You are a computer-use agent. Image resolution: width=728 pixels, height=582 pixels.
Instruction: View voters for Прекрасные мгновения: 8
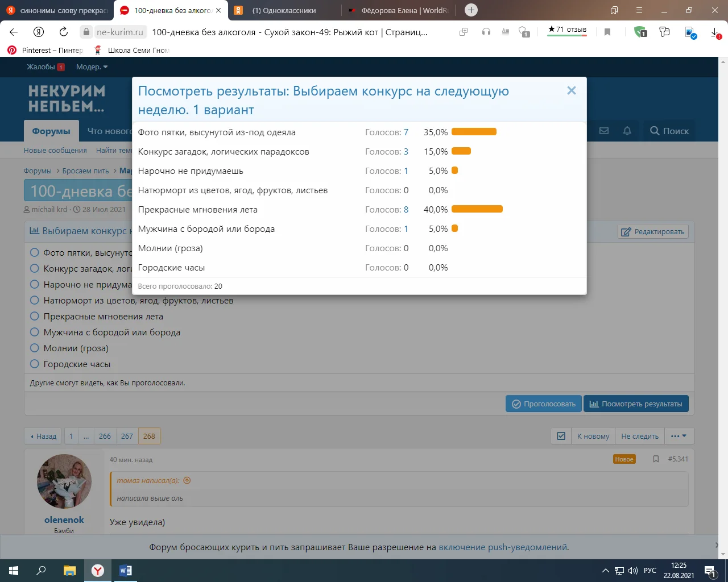pyautogui.click(x=406, y=210)
